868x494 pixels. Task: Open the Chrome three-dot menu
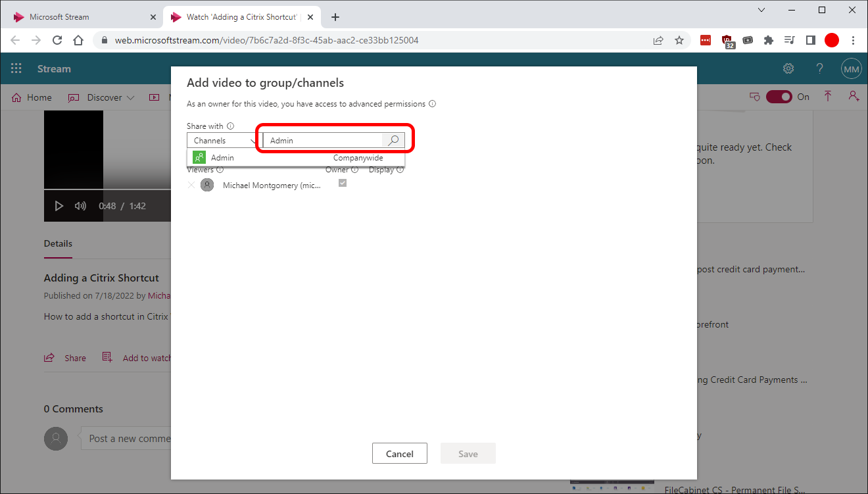[854, 40]
